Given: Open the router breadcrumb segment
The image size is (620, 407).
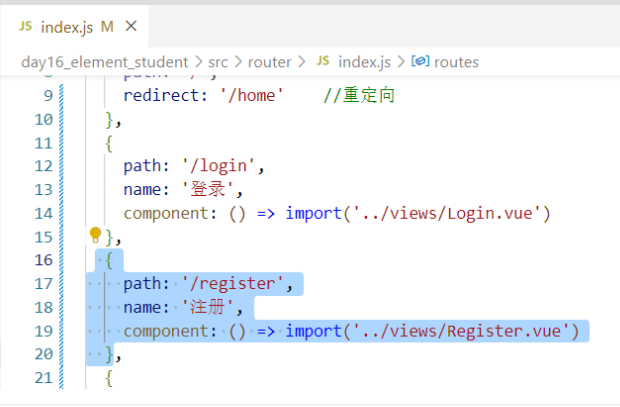Looking at the screenshot, I should (269, 62).
